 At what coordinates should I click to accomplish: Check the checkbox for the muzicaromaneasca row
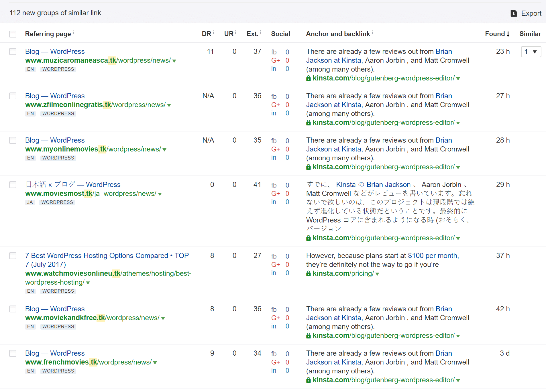[13, 52]
